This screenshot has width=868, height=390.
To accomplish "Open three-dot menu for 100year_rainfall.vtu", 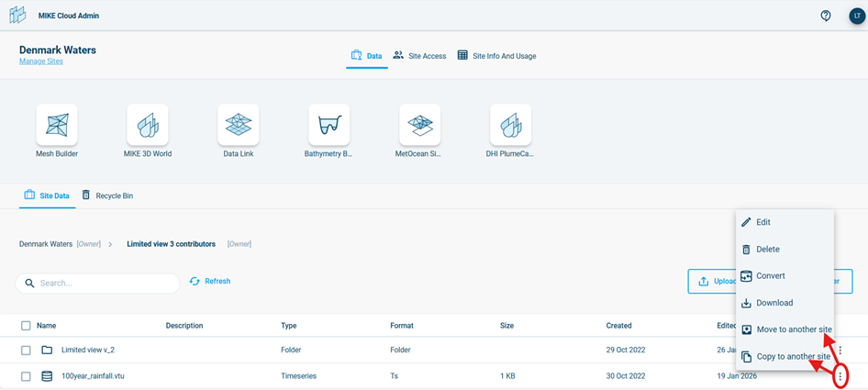I will tap(840, 377).
